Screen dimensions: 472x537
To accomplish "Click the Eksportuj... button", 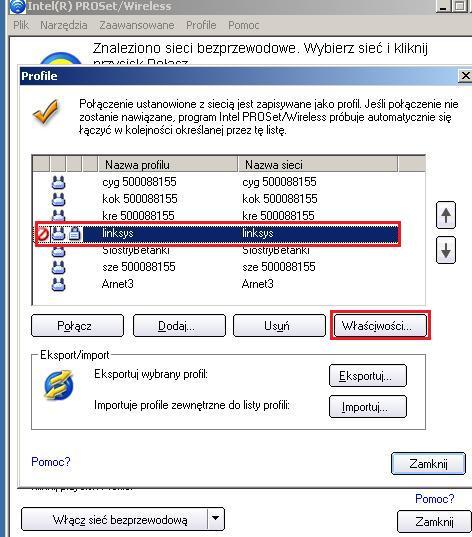I will coord(368,376).
